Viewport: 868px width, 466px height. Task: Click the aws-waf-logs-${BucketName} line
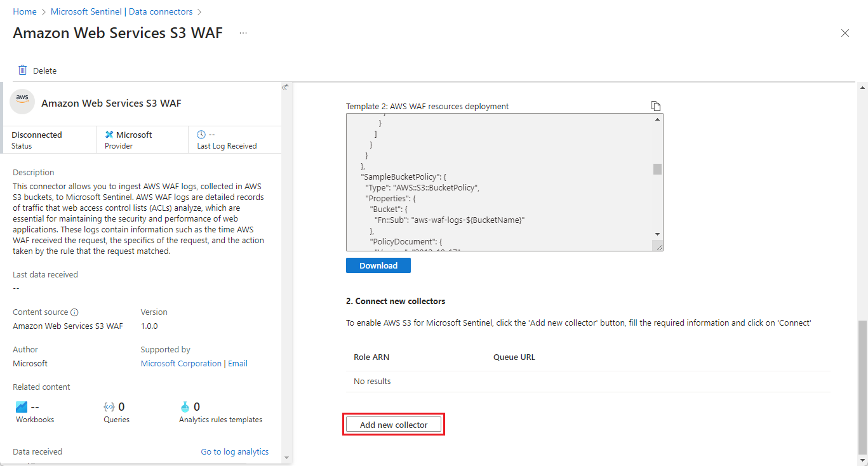pyautogui.click(x=449, y=219)
